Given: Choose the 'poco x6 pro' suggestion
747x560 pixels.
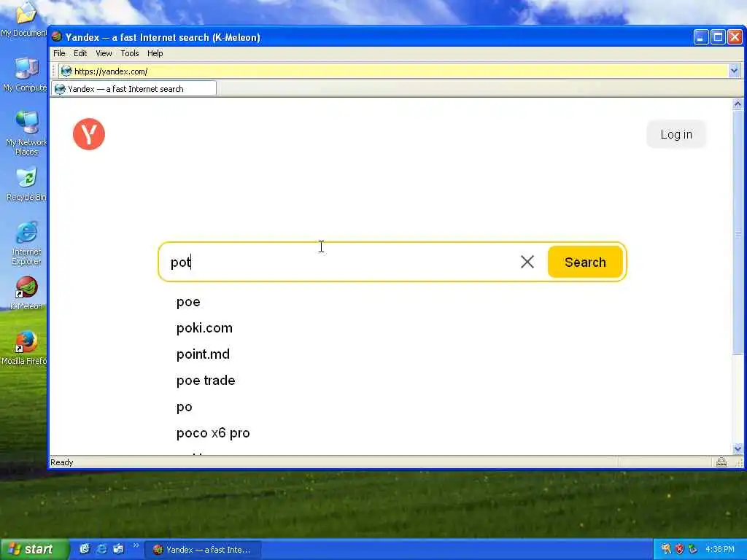Looking at the screenshot, I should pos(213,433).
